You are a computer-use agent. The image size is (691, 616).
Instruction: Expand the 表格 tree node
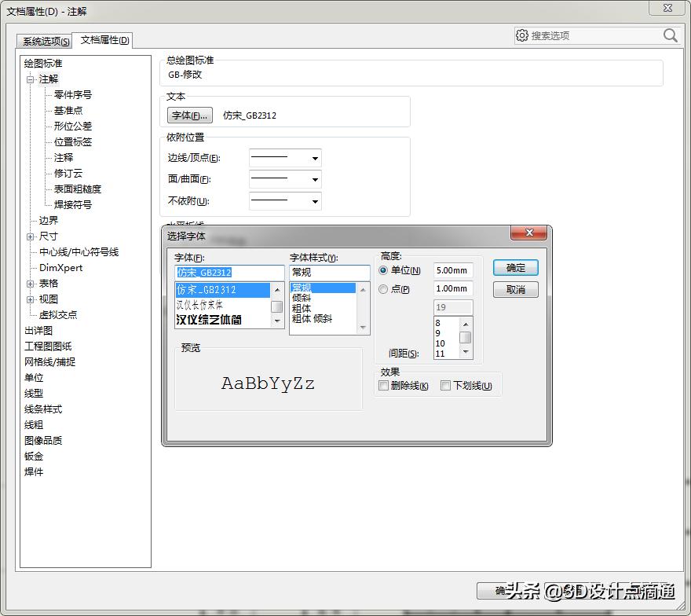pos(29,283)
